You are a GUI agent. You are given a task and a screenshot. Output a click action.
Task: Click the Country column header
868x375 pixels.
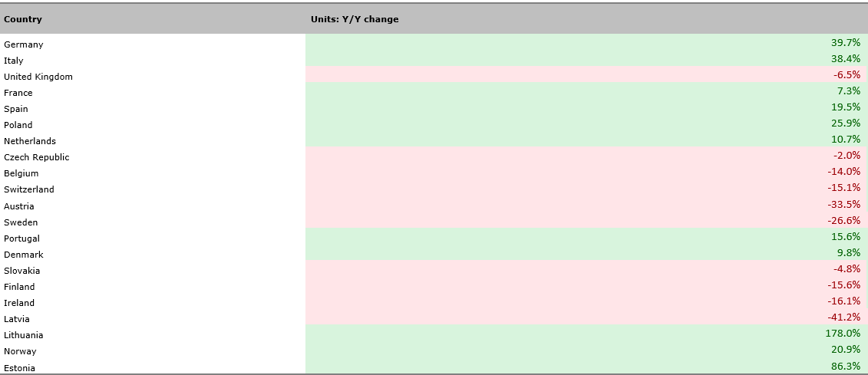(23, 19)
